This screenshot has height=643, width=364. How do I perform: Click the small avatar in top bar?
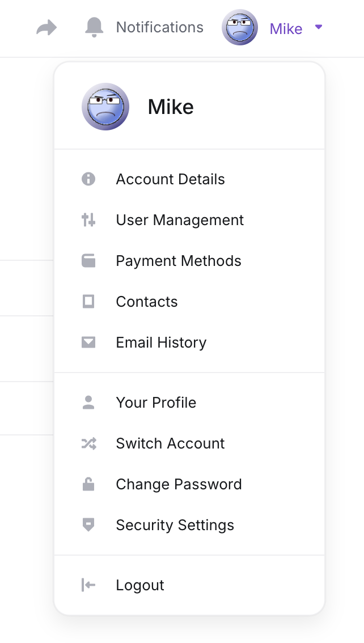tap(240, 27)
